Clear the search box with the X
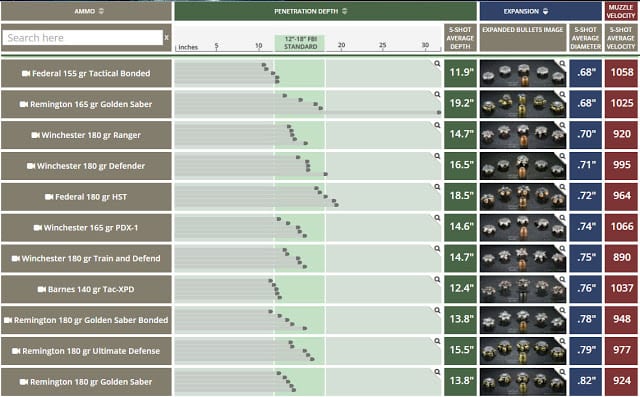The width and height of the screenshot is (640, 397). click(x=167, y=38)
